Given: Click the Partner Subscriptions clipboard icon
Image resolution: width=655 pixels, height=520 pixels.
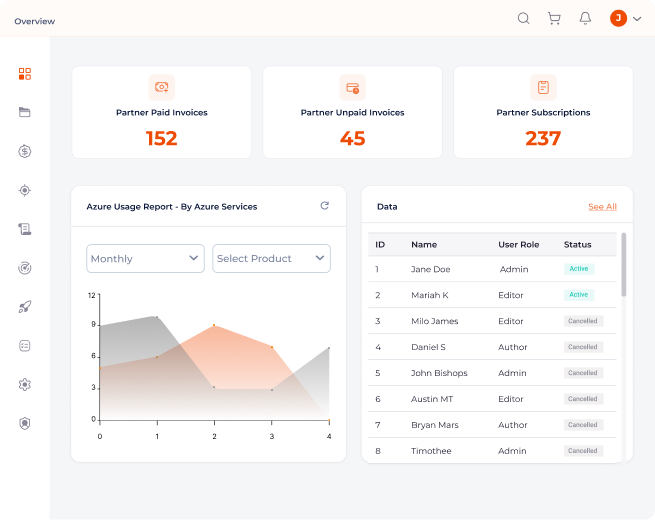Looking at the screenshot, I should [543, 87].
